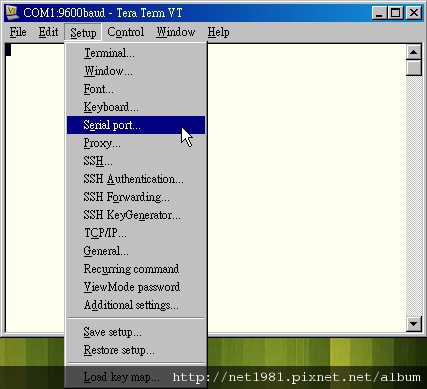Viewport: 427px width, 389px height.
Task: Open SSH Forwarding... dialog
Action: [136, 197]
